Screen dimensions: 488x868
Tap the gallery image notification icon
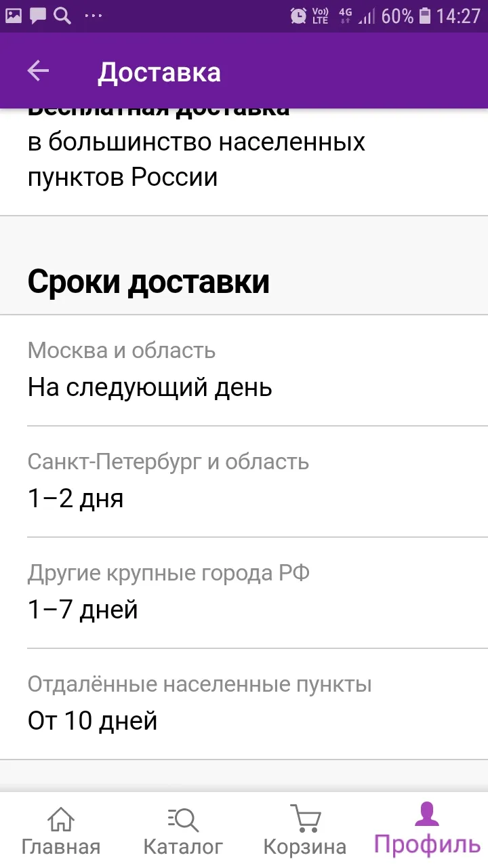click(x=14, y=16)
